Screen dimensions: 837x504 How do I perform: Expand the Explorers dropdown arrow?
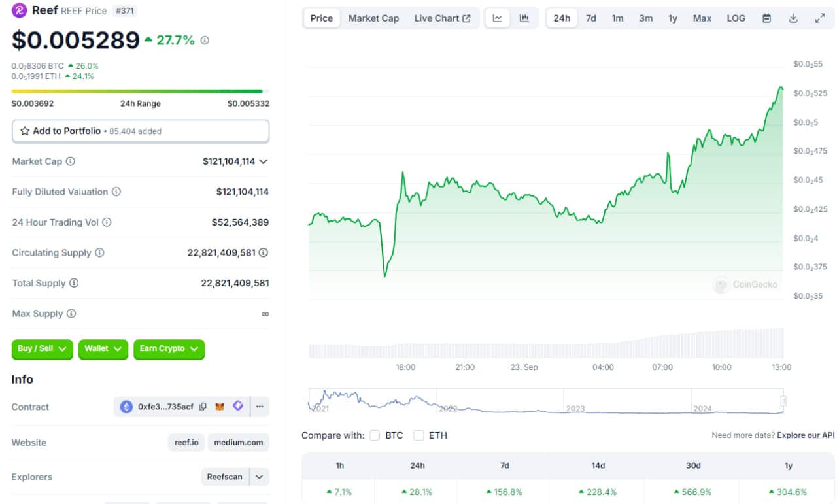(260, 477)
